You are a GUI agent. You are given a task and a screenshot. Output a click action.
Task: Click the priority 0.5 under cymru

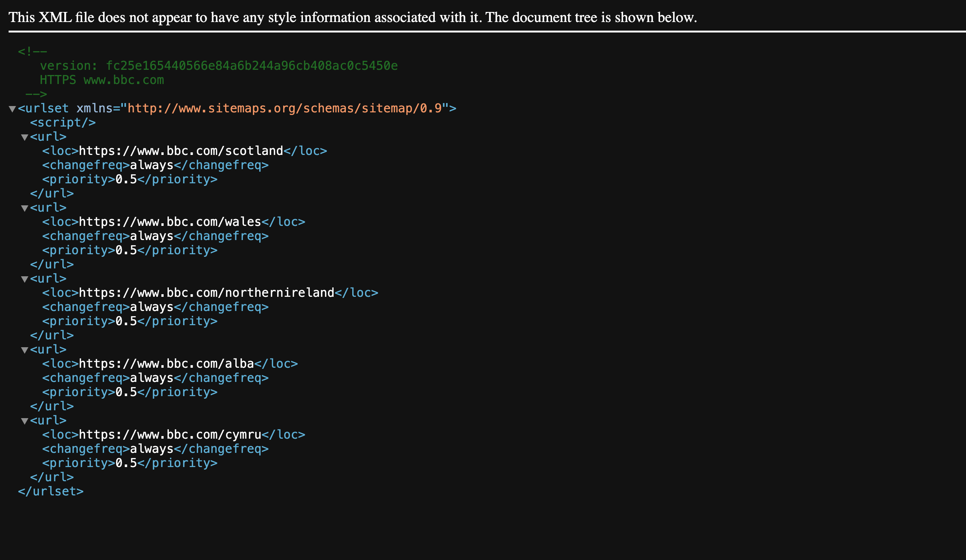click(126, 463)
